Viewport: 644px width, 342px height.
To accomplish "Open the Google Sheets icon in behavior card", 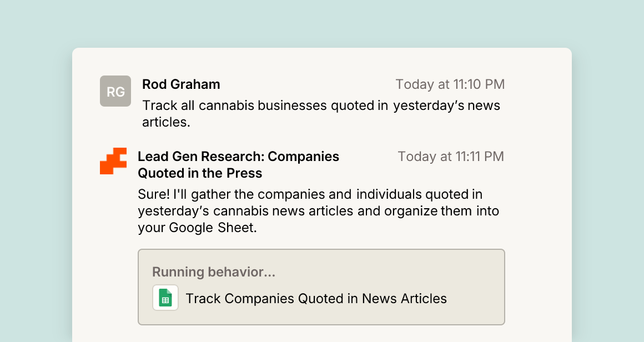I will (165, 298).
